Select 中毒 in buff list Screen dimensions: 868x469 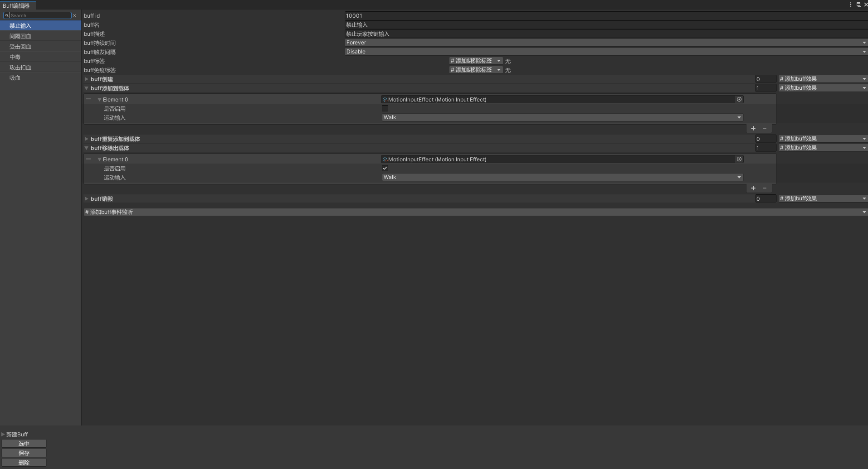pos(40,57)
